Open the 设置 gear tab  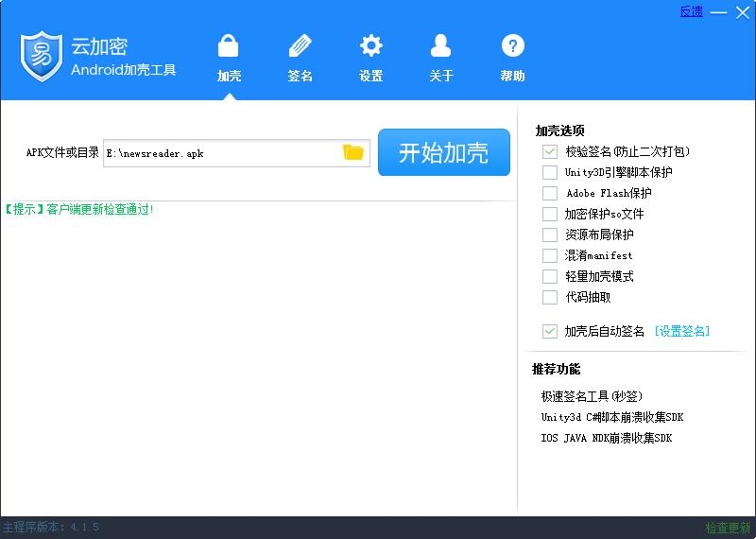[370, 57]
